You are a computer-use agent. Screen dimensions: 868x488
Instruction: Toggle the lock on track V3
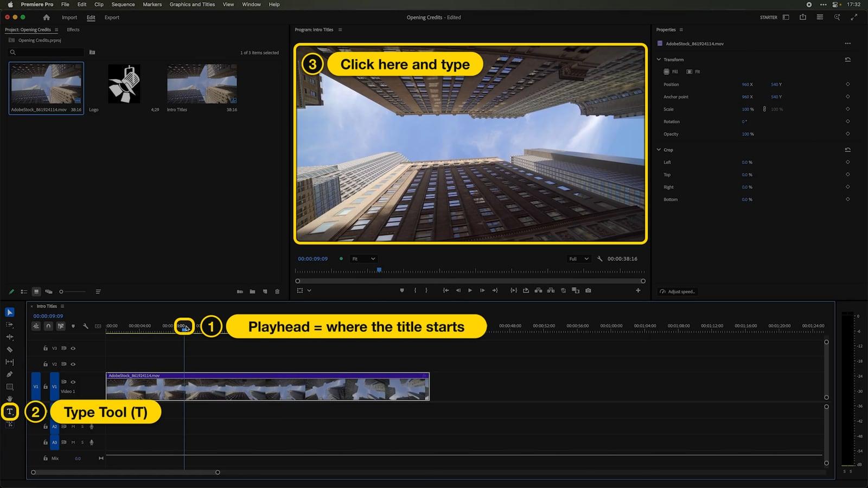(x=46, y=349)
